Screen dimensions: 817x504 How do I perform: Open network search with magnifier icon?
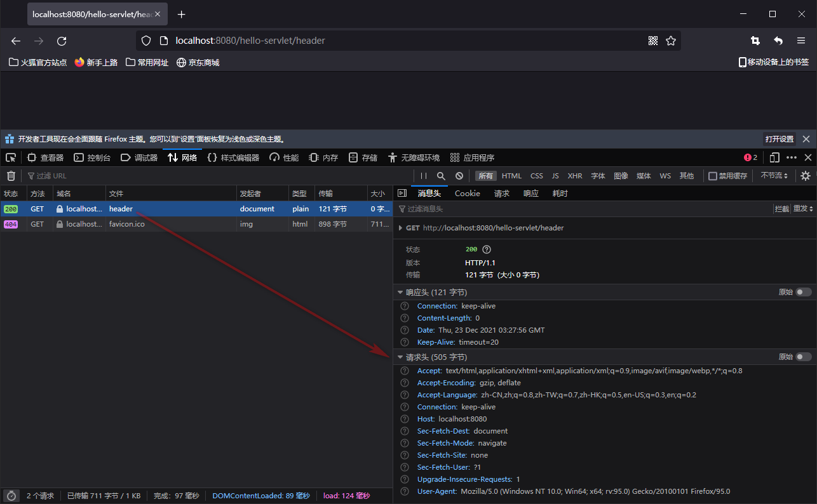pos(441,176)
